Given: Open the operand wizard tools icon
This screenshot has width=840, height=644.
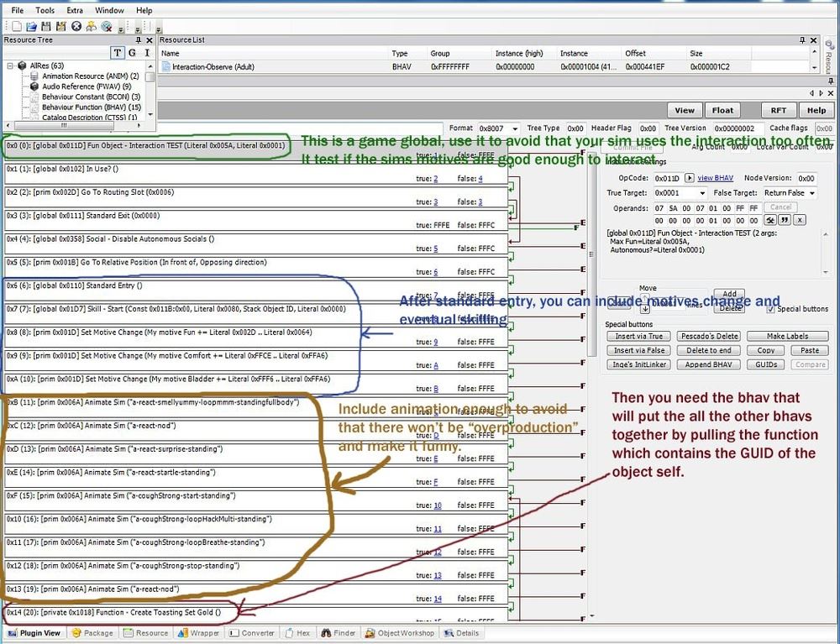Looking at the screenshot, I should [770, 220].
